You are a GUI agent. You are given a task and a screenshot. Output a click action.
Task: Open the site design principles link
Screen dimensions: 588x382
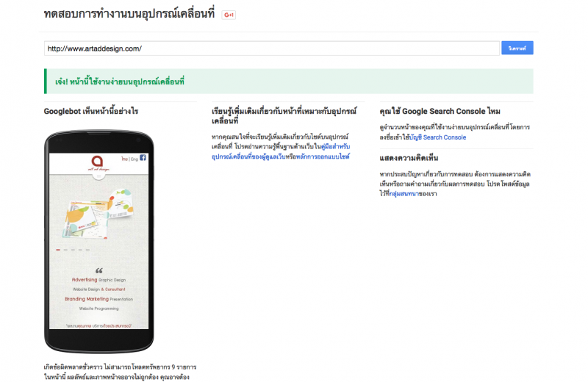coord(323,156)
